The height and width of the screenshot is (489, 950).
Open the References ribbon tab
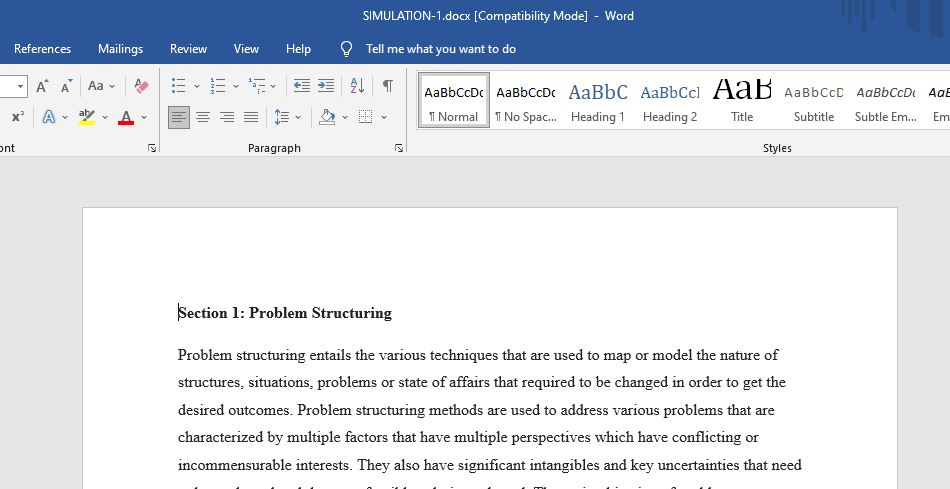pos(42,49)
